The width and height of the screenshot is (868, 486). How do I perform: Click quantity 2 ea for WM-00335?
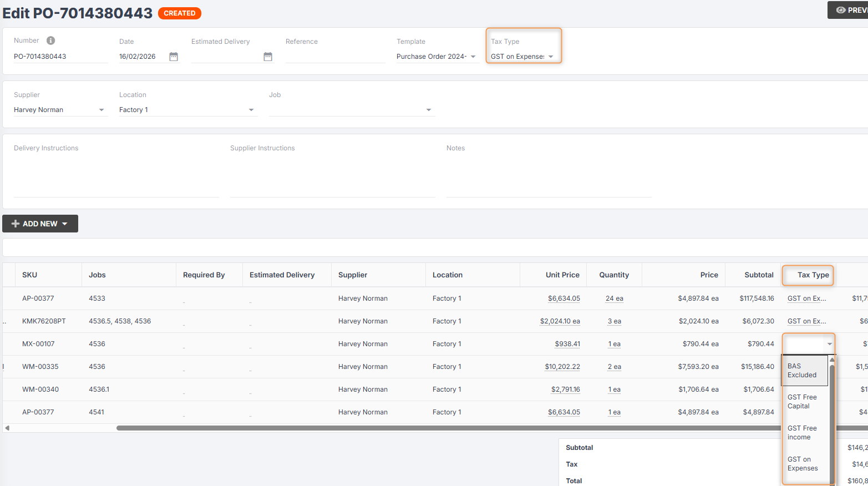[615, 367]
